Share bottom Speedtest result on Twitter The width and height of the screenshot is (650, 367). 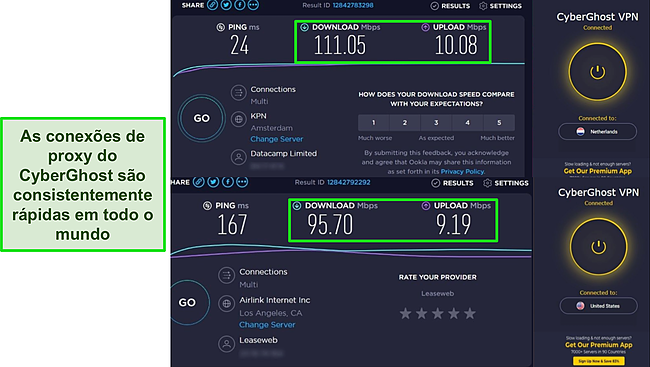click(213, 182)
